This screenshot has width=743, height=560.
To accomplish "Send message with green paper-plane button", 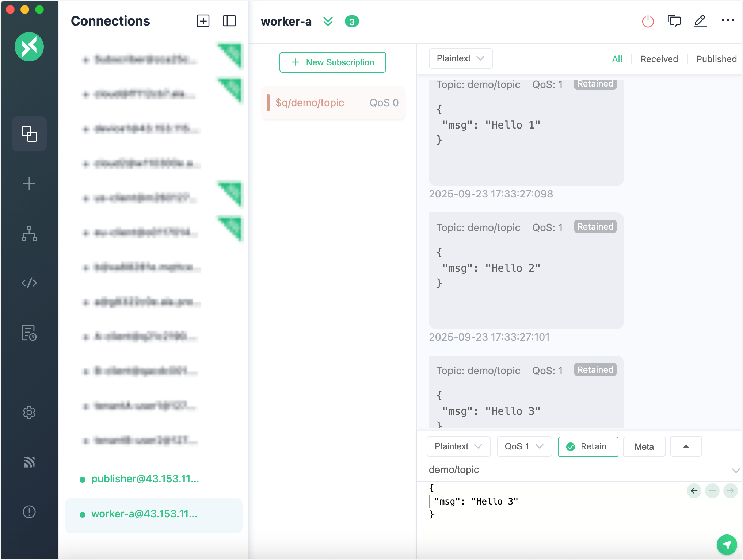I will coord(727,545).
